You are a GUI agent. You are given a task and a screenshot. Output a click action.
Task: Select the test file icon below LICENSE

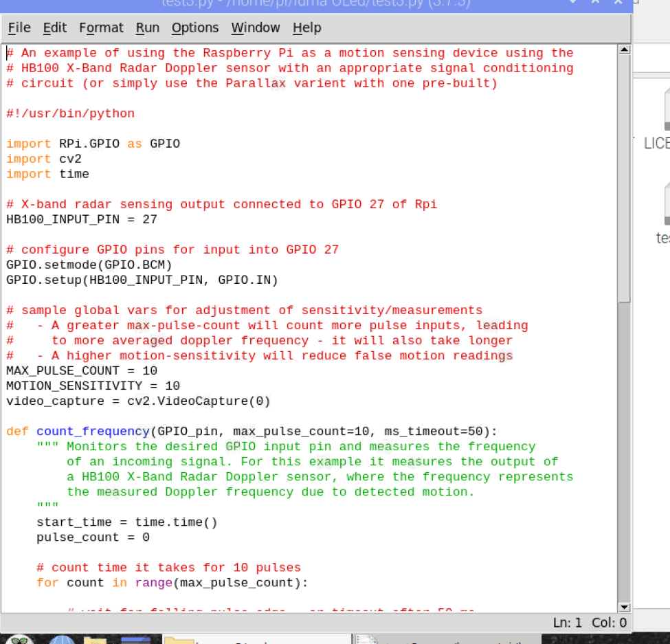[x=664, y=205]
